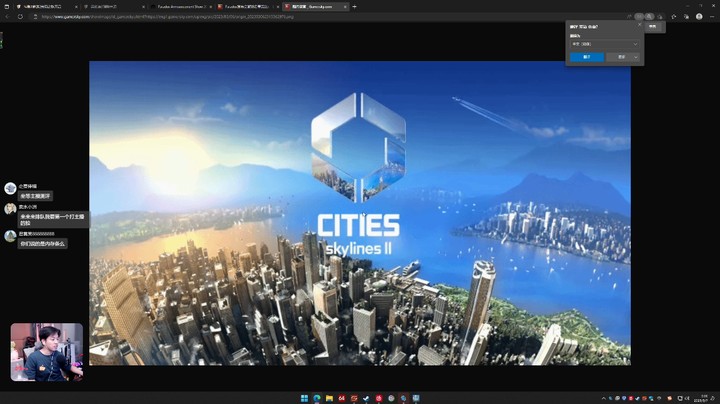Click the gray More button in translate popup
The height and width of the screenshot is (404, 720).
coord(621,57)
